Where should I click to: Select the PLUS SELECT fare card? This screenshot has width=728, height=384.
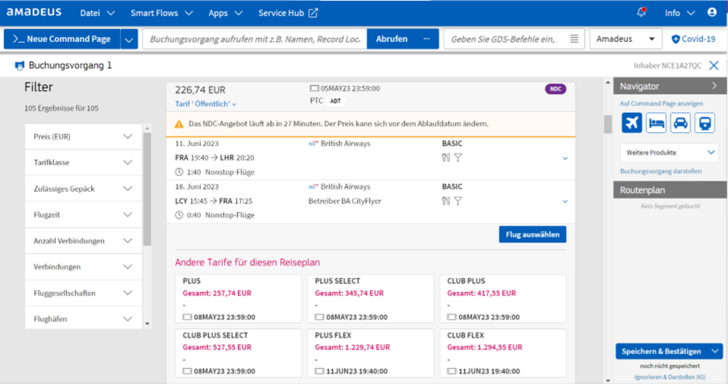tap(370, 299)
